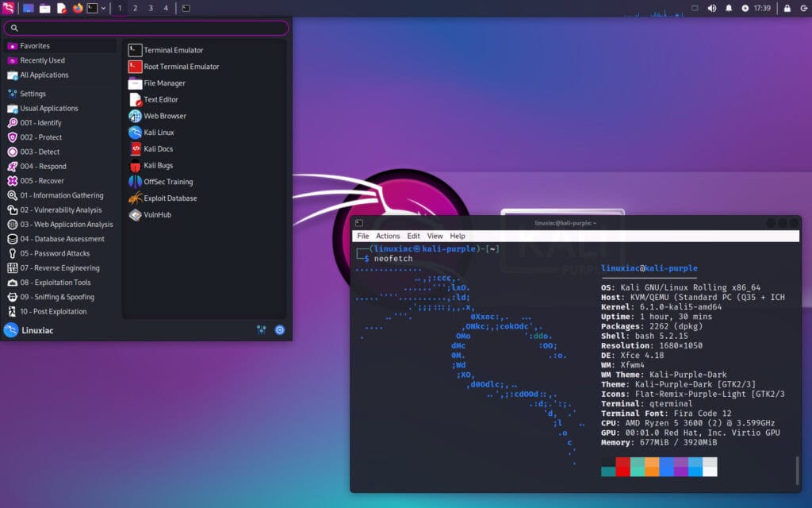812x508 pixels.
Task: Click the lock screen padlock icon
Action: click(x=787, y=8)
